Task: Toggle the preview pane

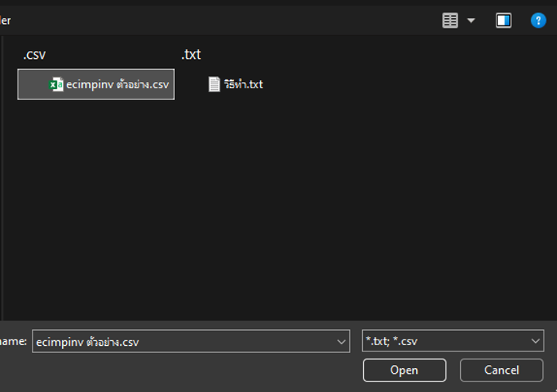Action: click(504, 21)
